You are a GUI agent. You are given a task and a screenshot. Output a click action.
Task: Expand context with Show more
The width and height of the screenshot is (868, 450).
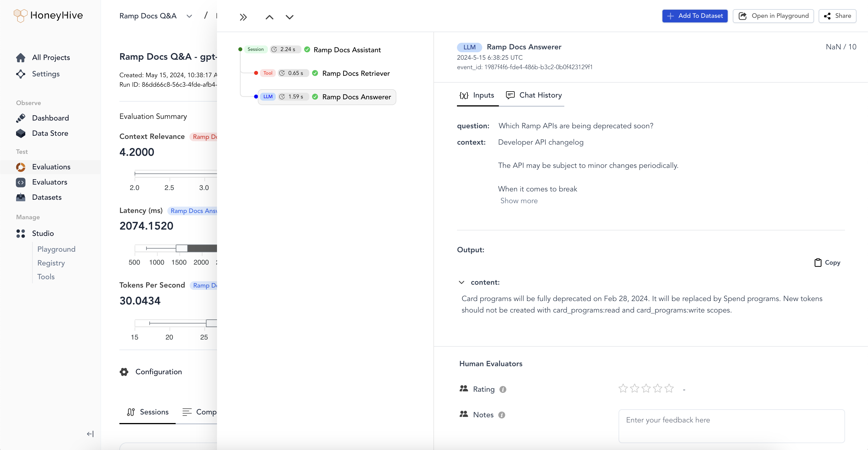pyautogui.click(x=519, y=201)
